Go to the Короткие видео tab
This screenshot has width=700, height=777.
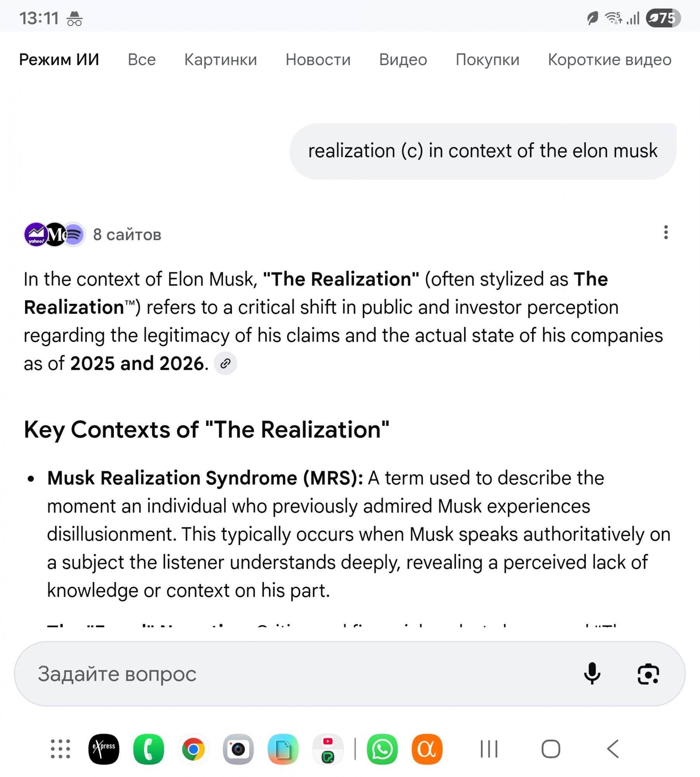tap(609, 60)
